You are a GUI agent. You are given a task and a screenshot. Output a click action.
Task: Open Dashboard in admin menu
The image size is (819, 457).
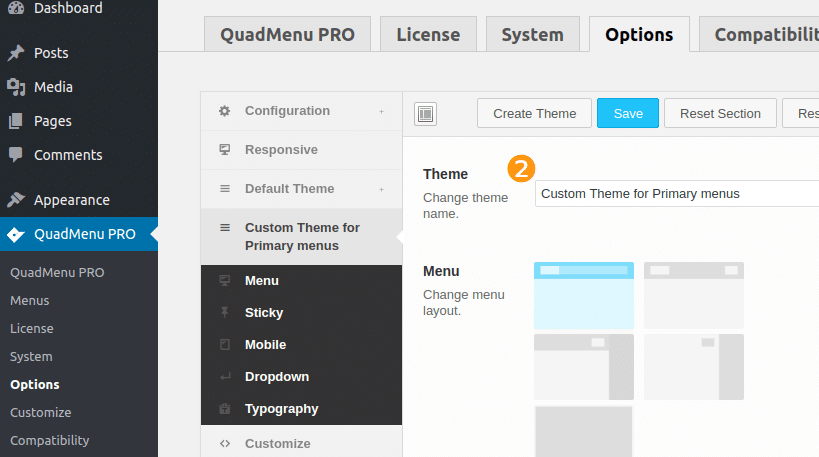click(68, 8)
